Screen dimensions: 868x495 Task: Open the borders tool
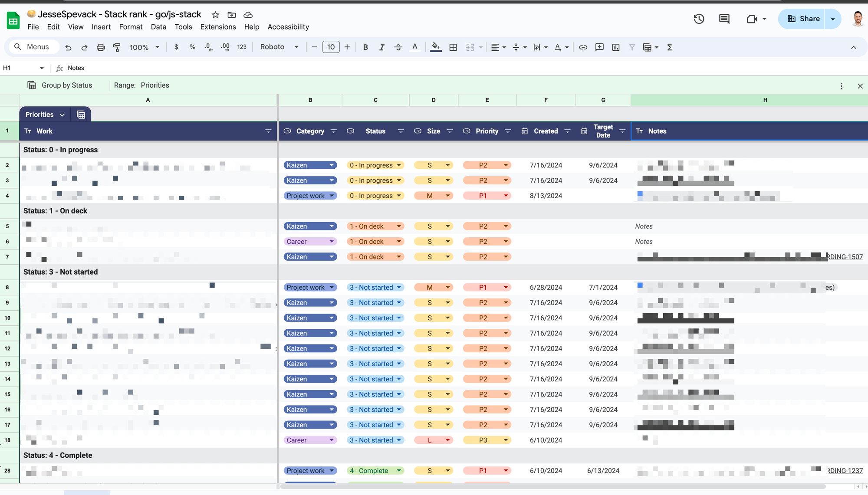[x=453, y=47]
